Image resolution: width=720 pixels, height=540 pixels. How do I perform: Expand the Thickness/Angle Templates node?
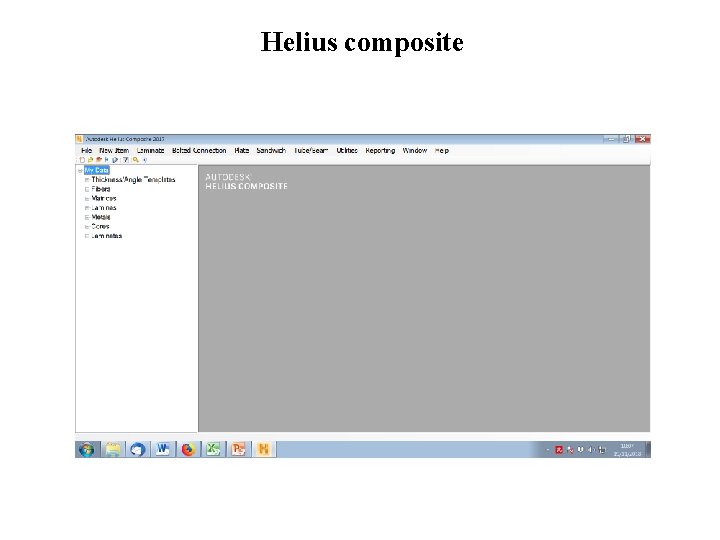pyautogui.click(x=87, y=180)
